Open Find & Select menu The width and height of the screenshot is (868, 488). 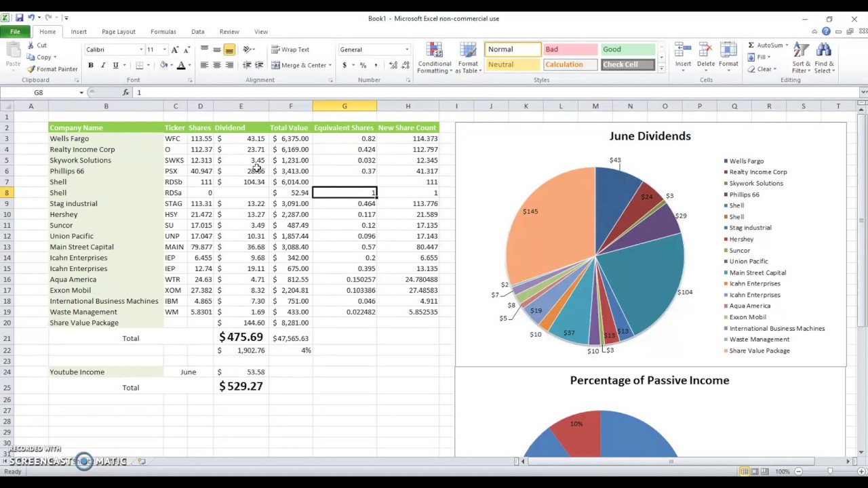(824, 58)
